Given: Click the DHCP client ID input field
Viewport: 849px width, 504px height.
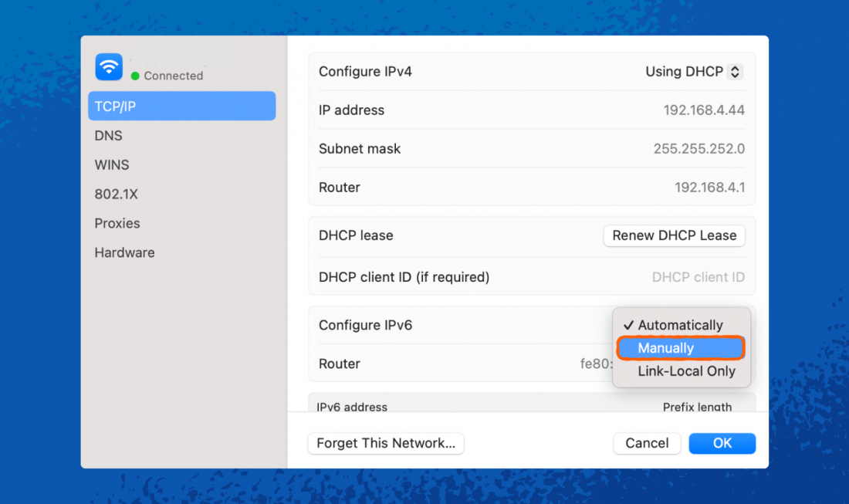Looking at the screenshot, I should (x=698, y=277).
